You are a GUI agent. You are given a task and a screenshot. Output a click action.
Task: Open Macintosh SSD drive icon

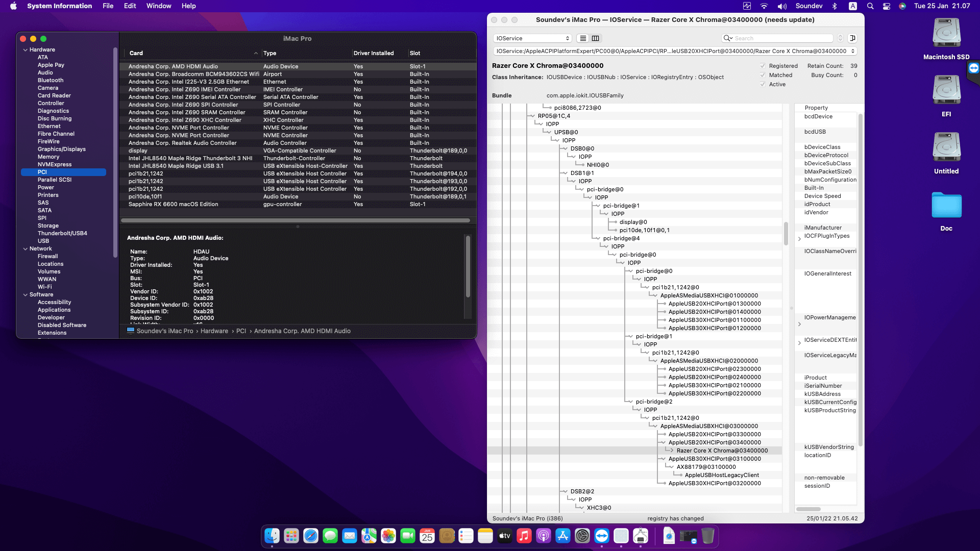pyautogui.click(x=946, y=33)
